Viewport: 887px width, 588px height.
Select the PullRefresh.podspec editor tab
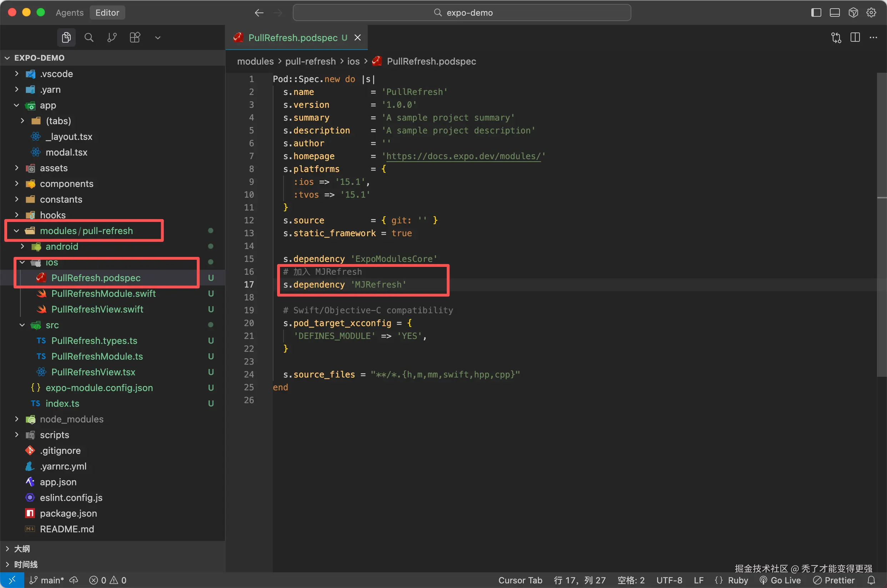(293, 37)
